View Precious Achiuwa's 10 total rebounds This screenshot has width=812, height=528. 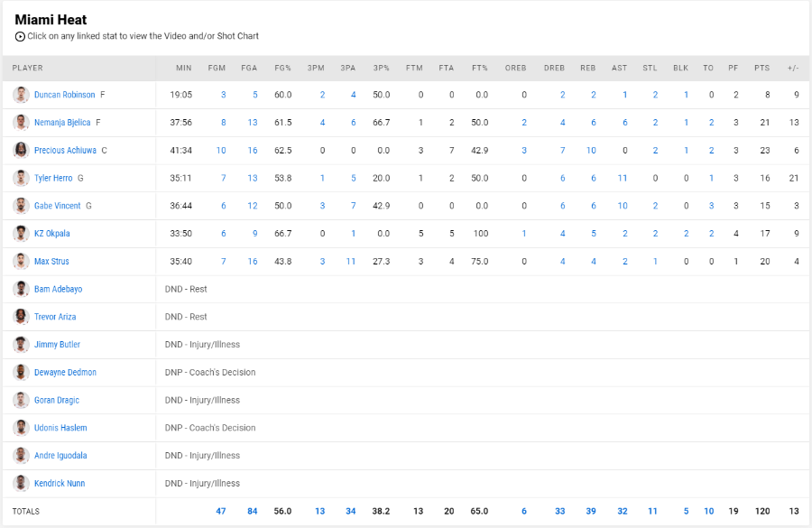pyautogui.click(x=591, y=150)
